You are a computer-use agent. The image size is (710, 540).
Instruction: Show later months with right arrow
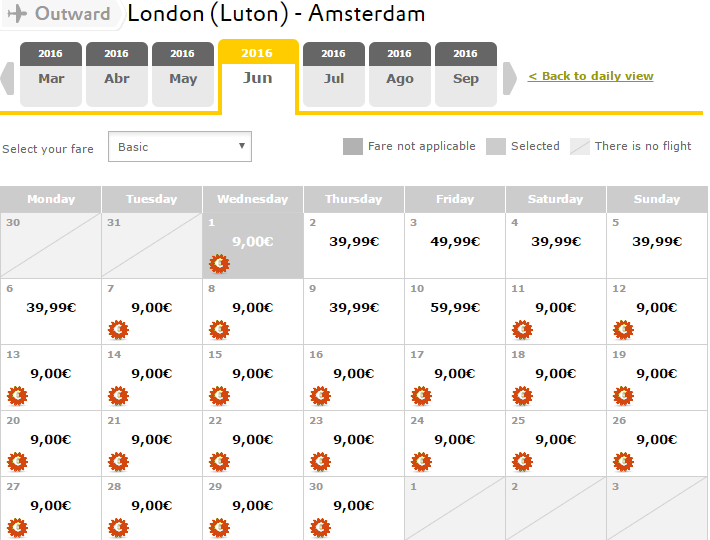(x=509, y=79)
